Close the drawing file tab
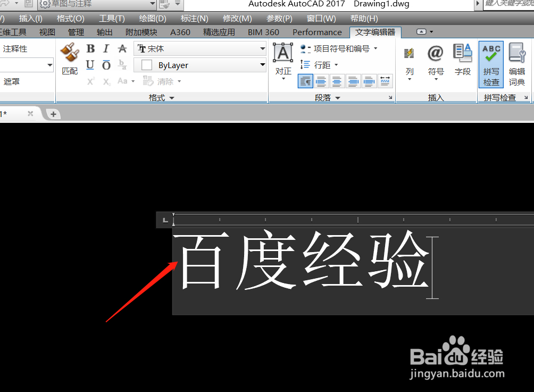534x392 pixels. click(x=30, y=113)
